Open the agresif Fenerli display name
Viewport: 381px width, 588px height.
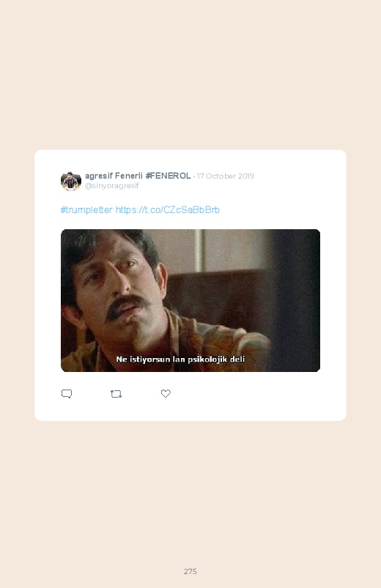coord(114,176)
